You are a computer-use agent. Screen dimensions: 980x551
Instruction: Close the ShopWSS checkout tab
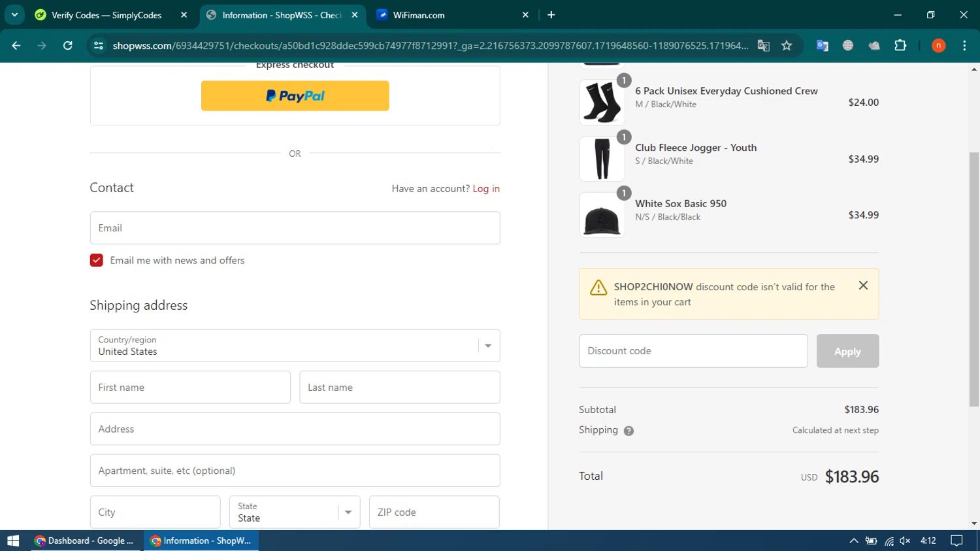pyautogui.click(x=355, y=15)
